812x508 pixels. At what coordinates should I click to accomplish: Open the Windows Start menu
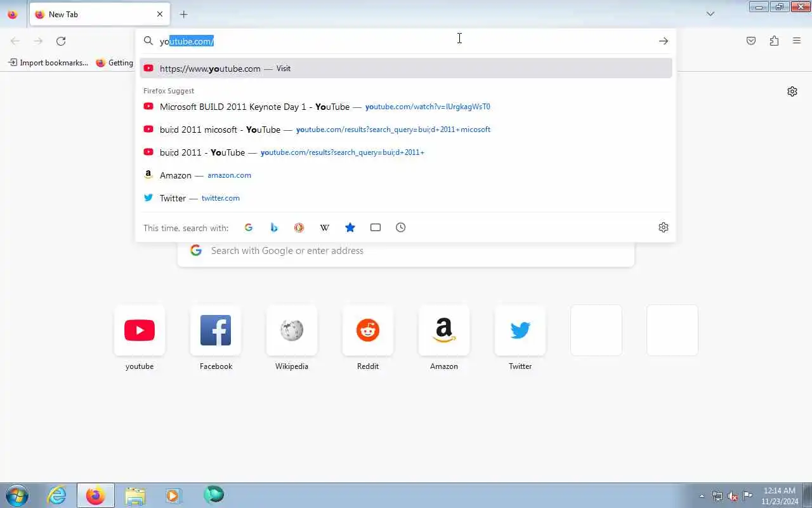pyautogui.click(x=16, y=495)
